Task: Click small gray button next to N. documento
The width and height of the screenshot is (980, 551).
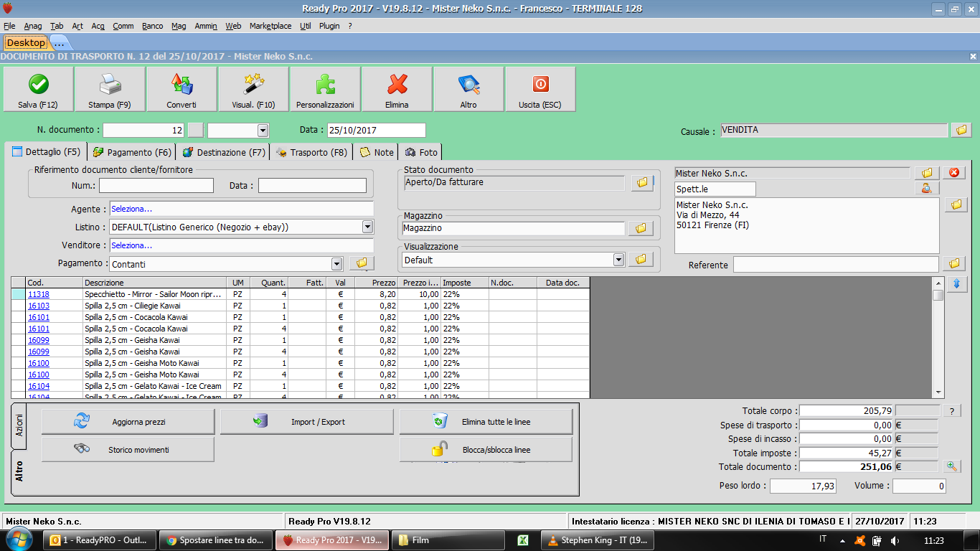Action: [195, 130]
